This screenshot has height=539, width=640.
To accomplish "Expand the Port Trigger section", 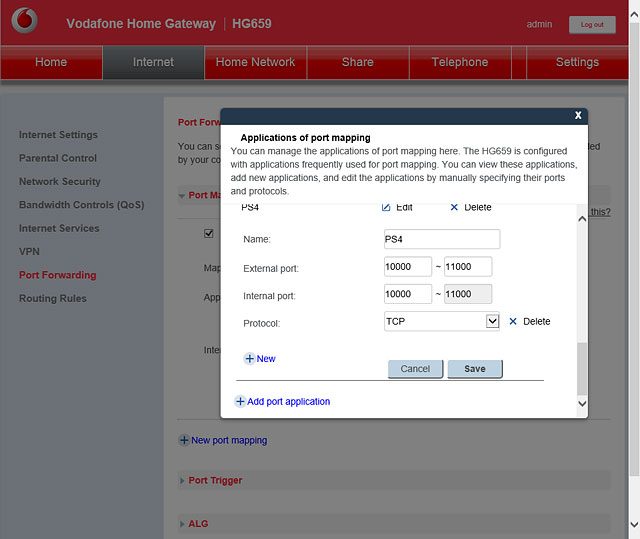I will coord(182,481).
